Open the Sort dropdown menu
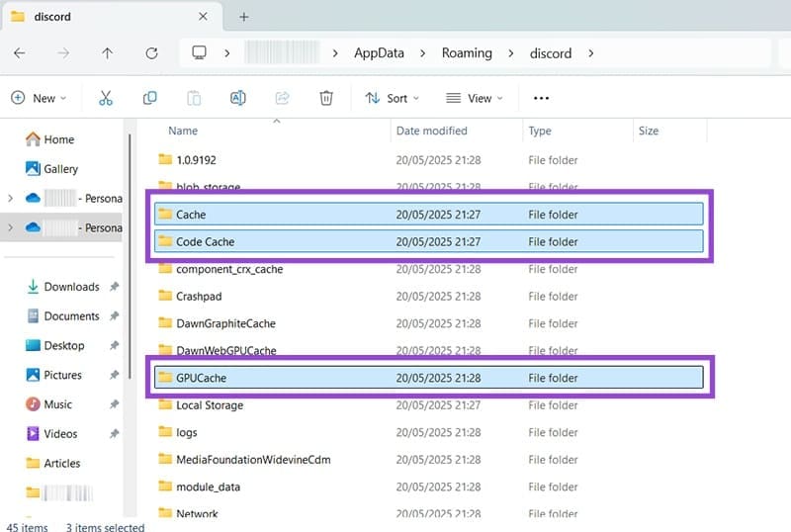 (393, 98)
